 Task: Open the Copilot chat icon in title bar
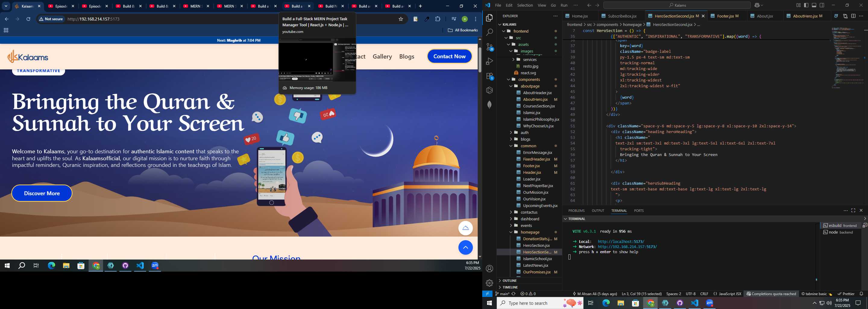coord(757,5)
